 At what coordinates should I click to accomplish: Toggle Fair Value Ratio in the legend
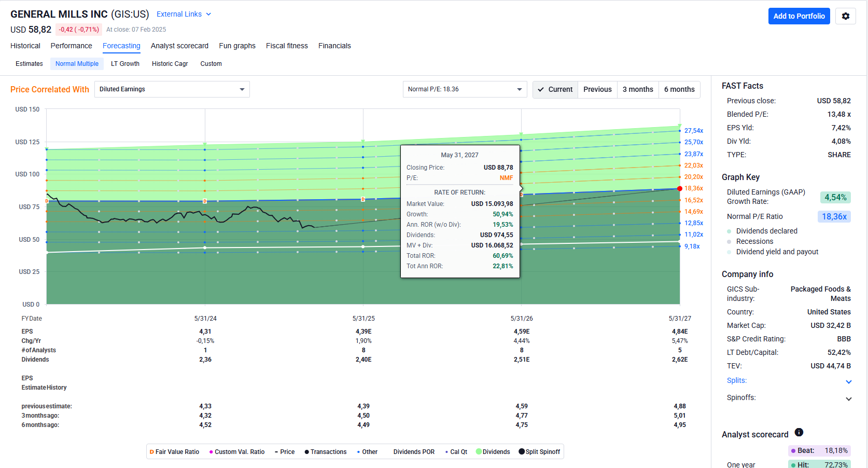pos(174,452)
